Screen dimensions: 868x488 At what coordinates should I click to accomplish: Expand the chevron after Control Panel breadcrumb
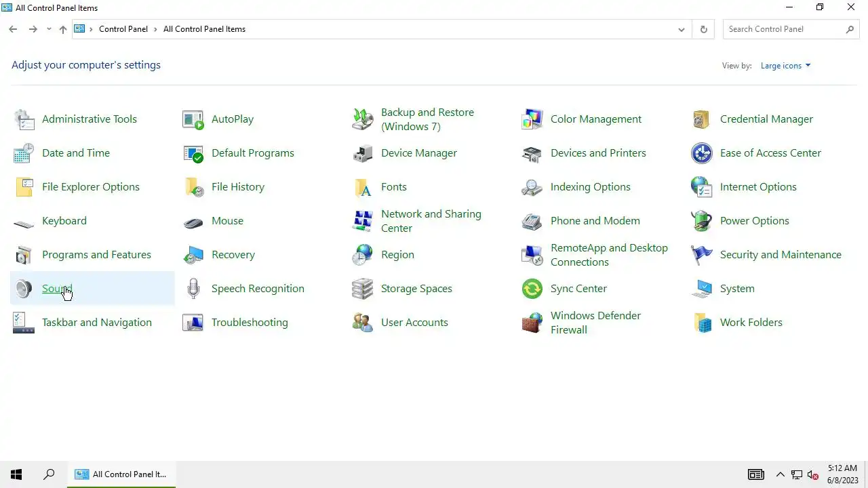(155, 29)
